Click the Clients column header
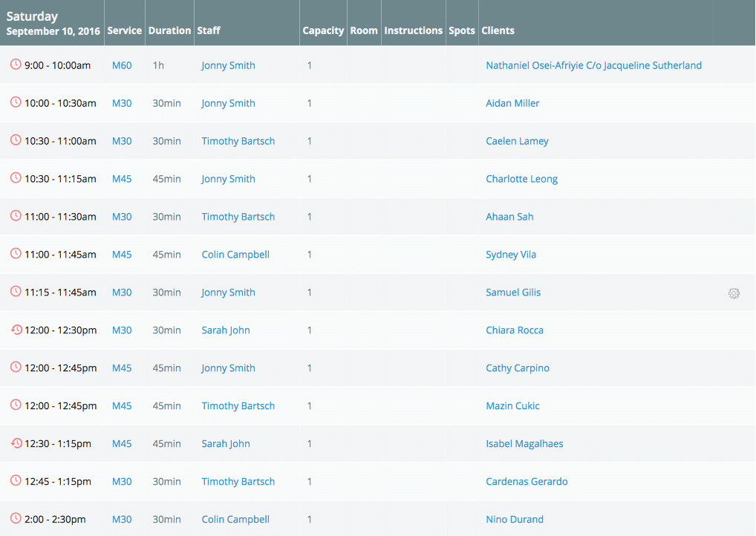Screen dimensions: 756x536 498,30
